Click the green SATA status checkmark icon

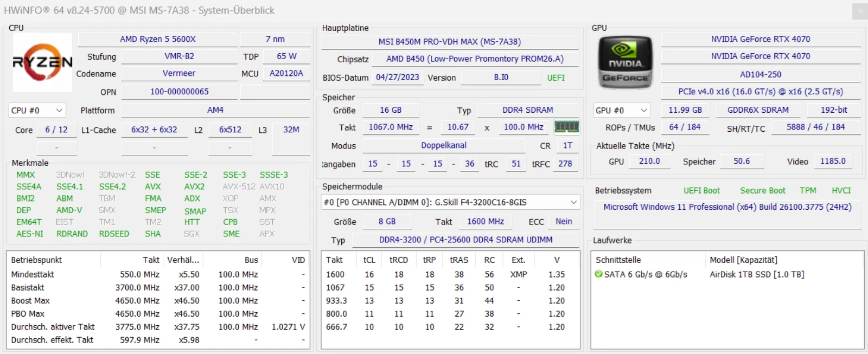(x=598, y=274)
